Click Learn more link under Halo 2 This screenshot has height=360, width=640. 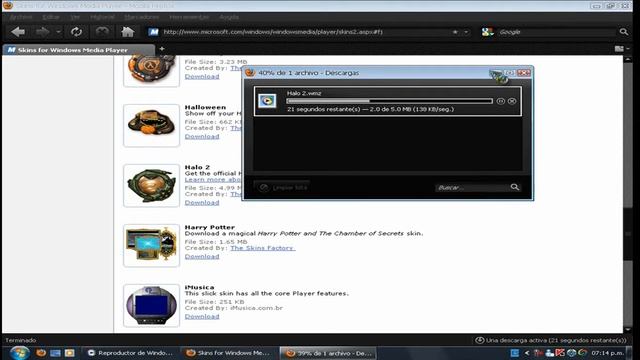coord(213,180)
